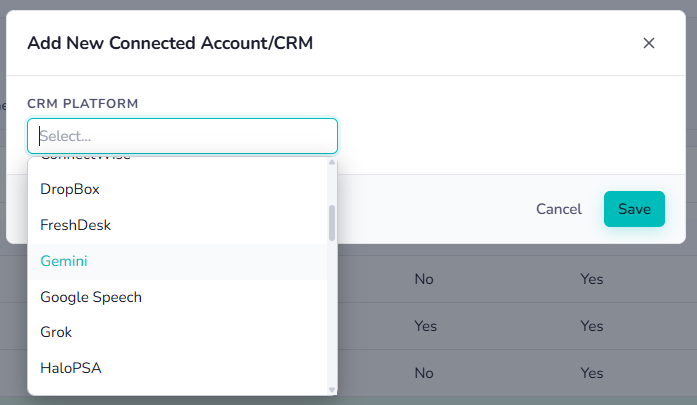697x405 pixels.
Task: Click the second row's Yes cell beside Grok
Action: pos(425,326)
